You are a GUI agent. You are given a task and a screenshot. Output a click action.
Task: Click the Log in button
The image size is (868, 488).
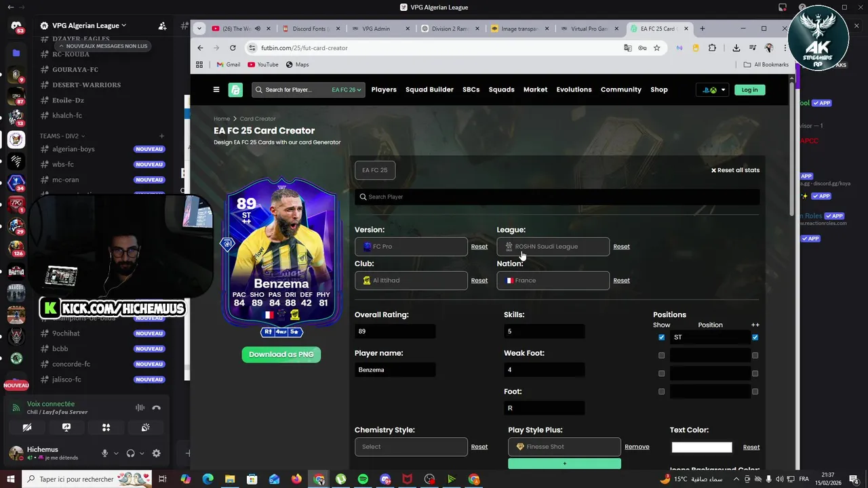749,89
